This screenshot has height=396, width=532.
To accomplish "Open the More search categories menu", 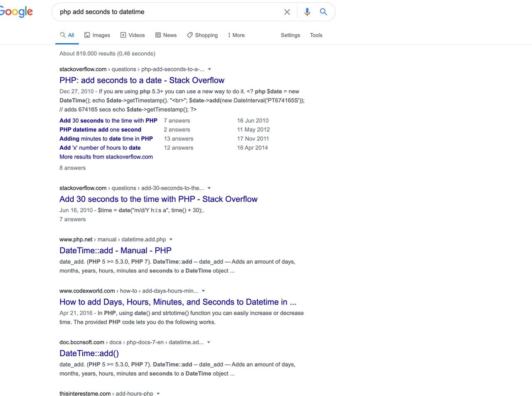I will [x=236, y=35].
